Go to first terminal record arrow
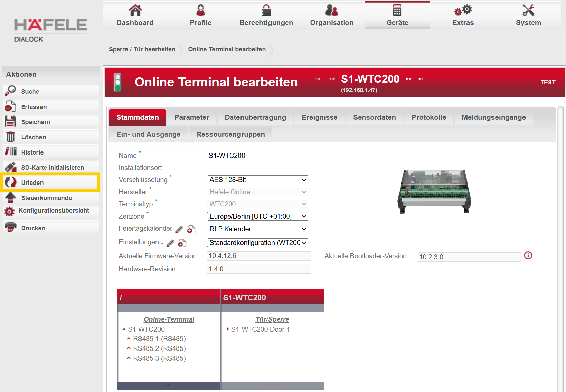 click(318, 79)
